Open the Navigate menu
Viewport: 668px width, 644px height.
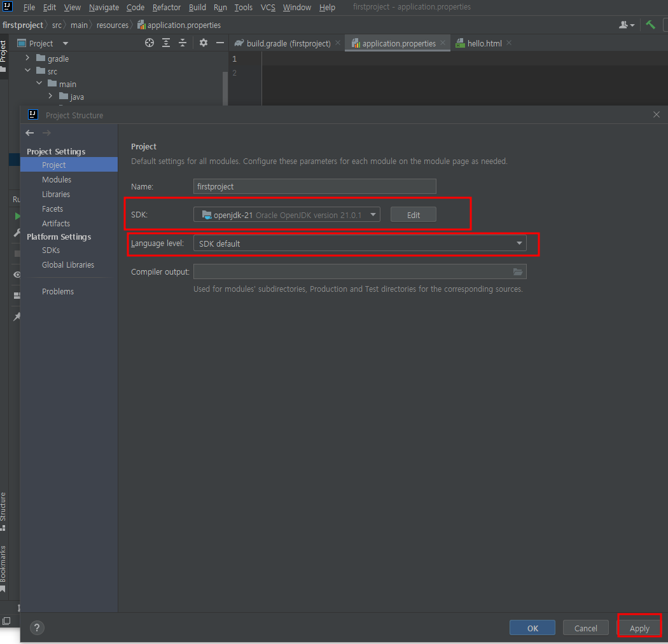104,7
